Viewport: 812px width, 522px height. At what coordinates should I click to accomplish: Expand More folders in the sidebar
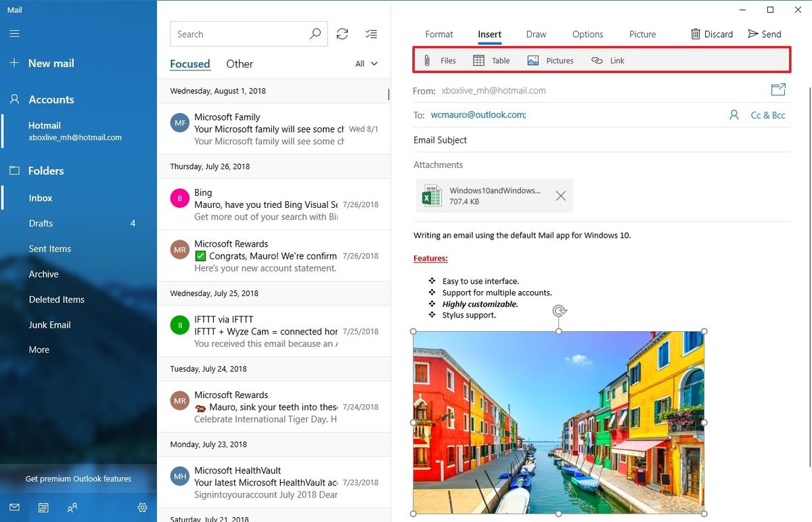tap(39, 349)
